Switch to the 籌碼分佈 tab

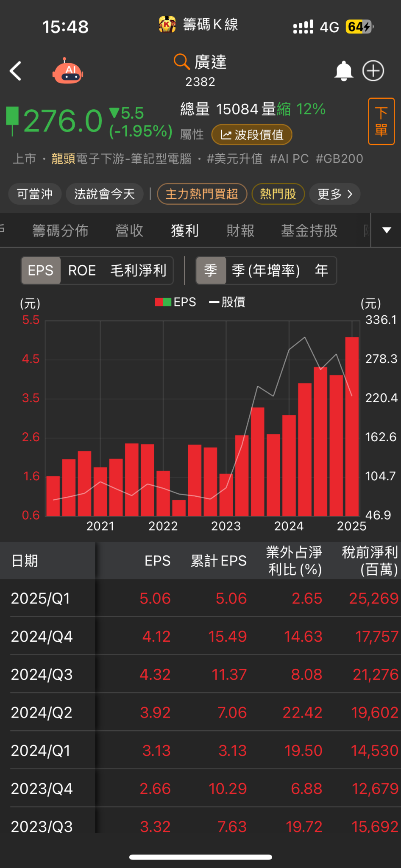pos(60,231)
